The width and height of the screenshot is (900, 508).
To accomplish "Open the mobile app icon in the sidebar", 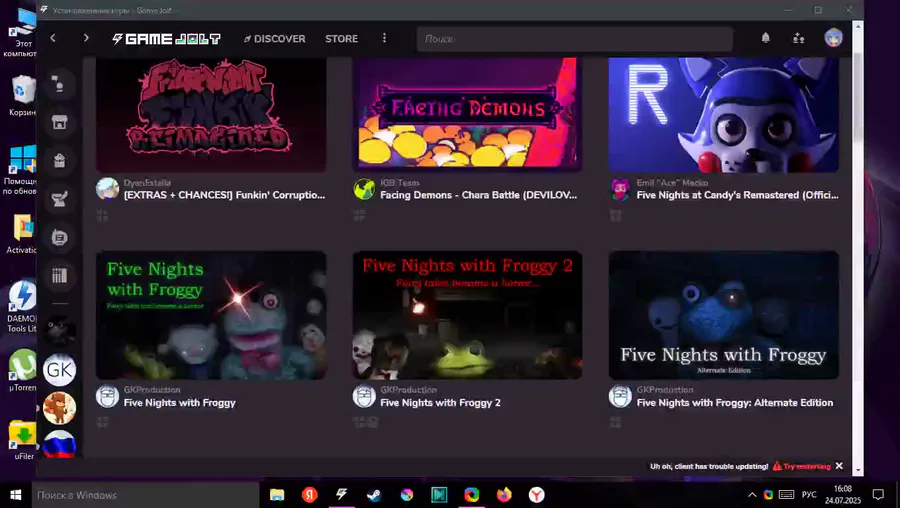I will (x=59, y=237).
